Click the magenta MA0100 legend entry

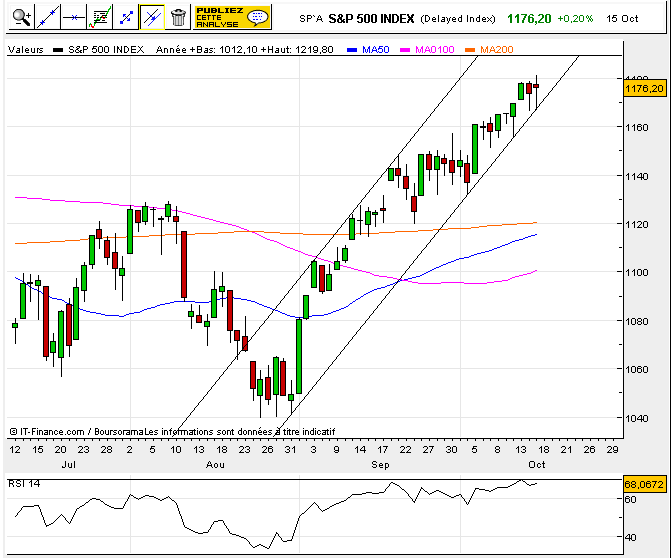(x=427, y=50)
